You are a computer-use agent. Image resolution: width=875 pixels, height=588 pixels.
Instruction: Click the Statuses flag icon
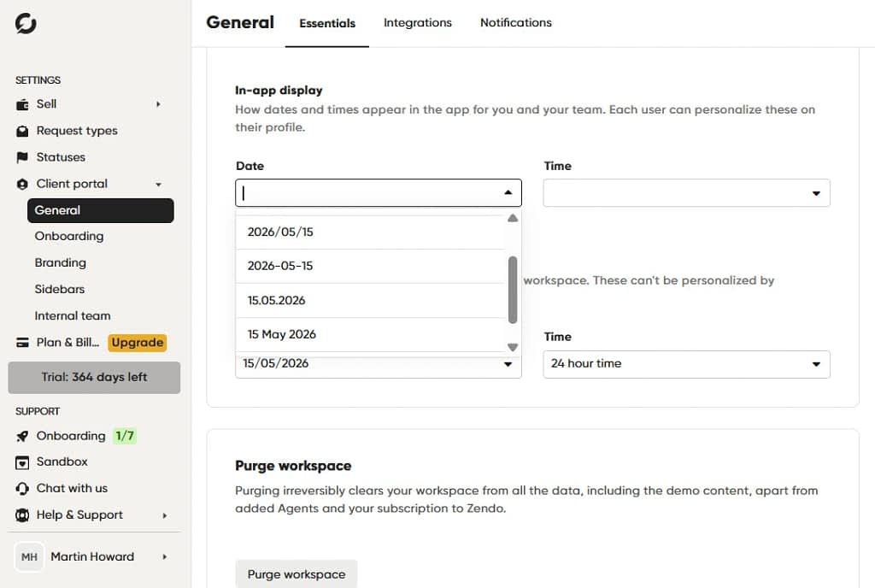(22, 157)
